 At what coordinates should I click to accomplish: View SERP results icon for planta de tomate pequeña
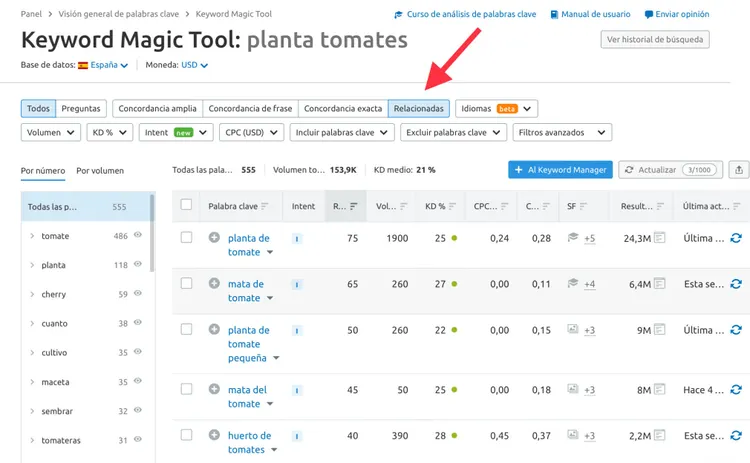point(660,330)
